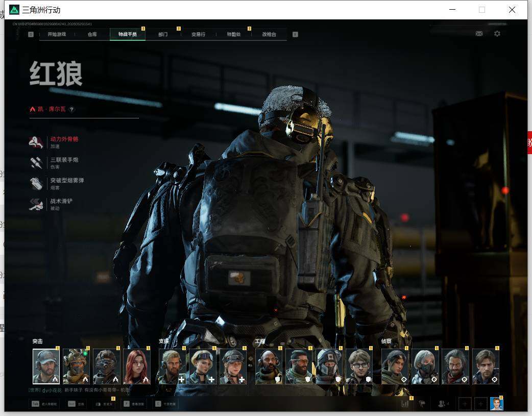Open the 开始游戏 tab
This screenshot has height=416, width=532.
tap(57, 34)
